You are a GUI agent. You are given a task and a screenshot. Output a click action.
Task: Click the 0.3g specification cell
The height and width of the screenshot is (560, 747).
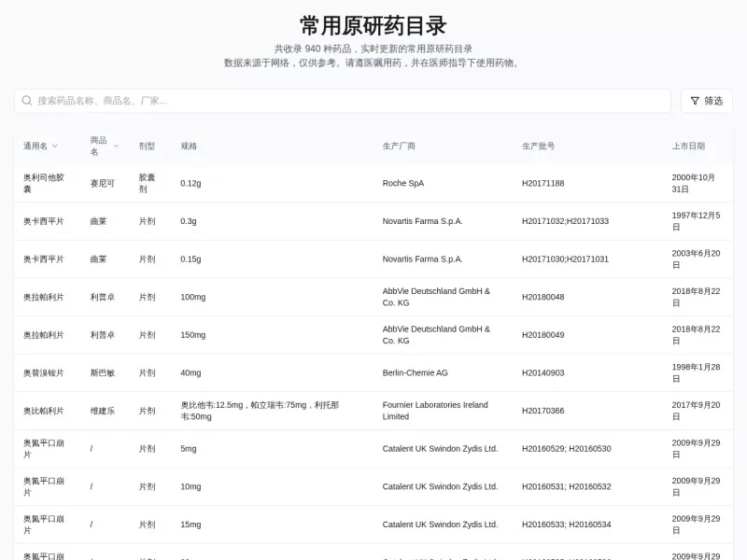[189, 221]
